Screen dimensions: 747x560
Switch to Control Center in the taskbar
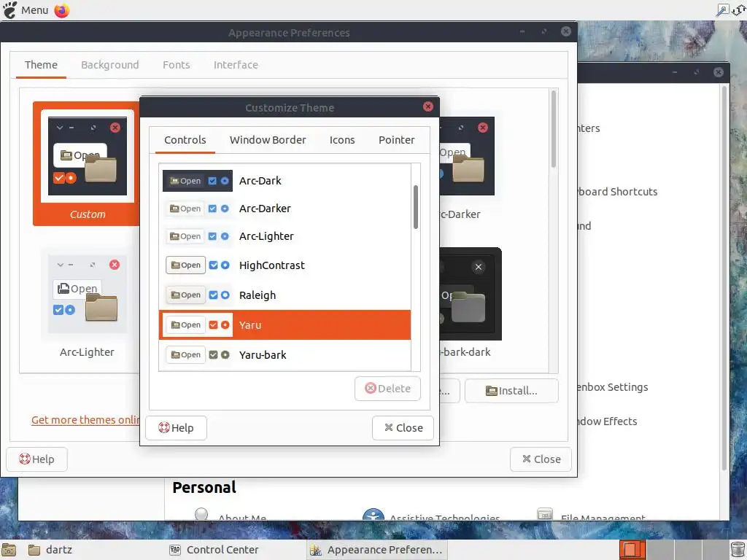[214, 550]
